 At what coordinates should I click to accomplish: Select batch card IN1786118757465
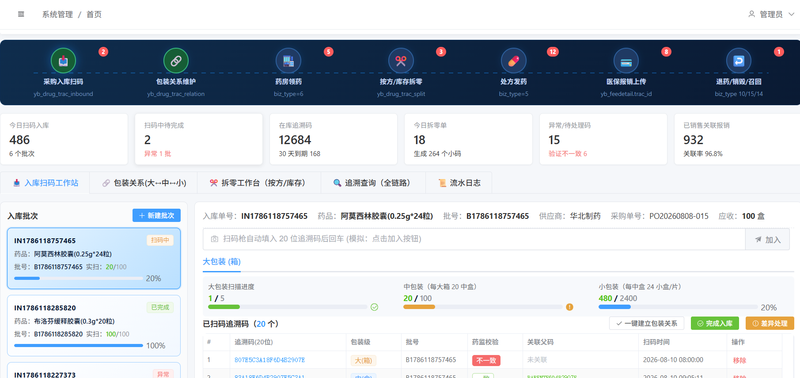(94, 258)
